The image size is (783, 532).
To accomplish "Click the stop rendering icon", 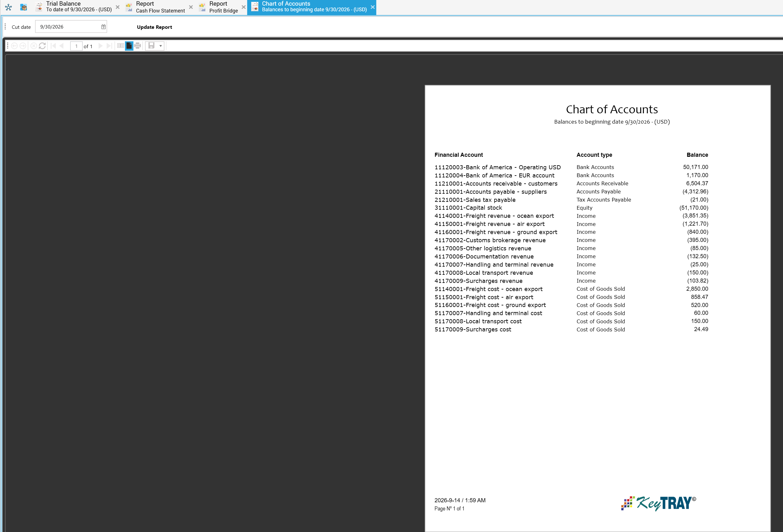I will (34, 46).
